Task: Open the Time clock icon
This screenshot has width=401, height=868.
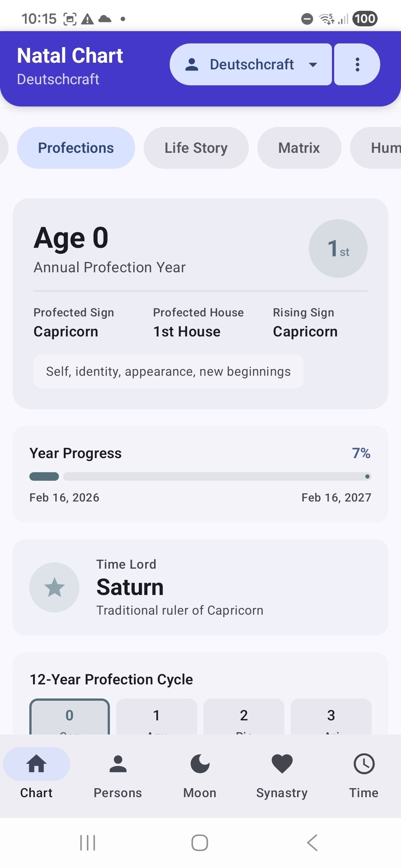Action: [363, 764]
